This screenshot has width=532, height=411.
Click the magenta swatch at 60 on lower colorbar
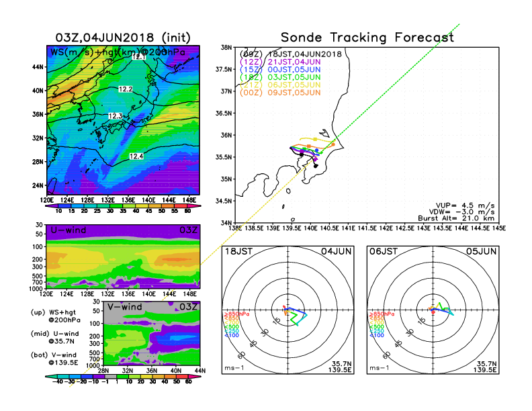(x=195, y=376)
